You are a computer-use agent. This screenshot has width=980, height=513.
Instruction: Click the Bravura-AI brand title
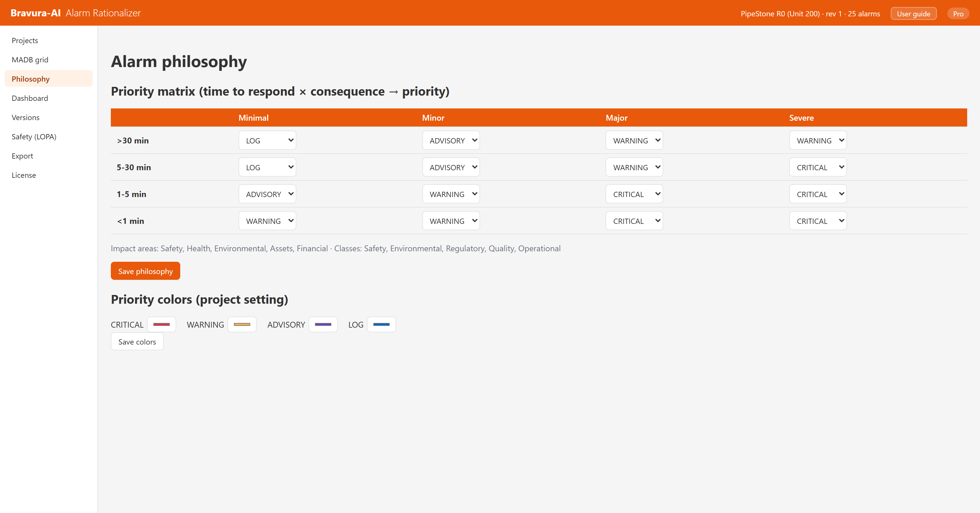coord(36,13)
